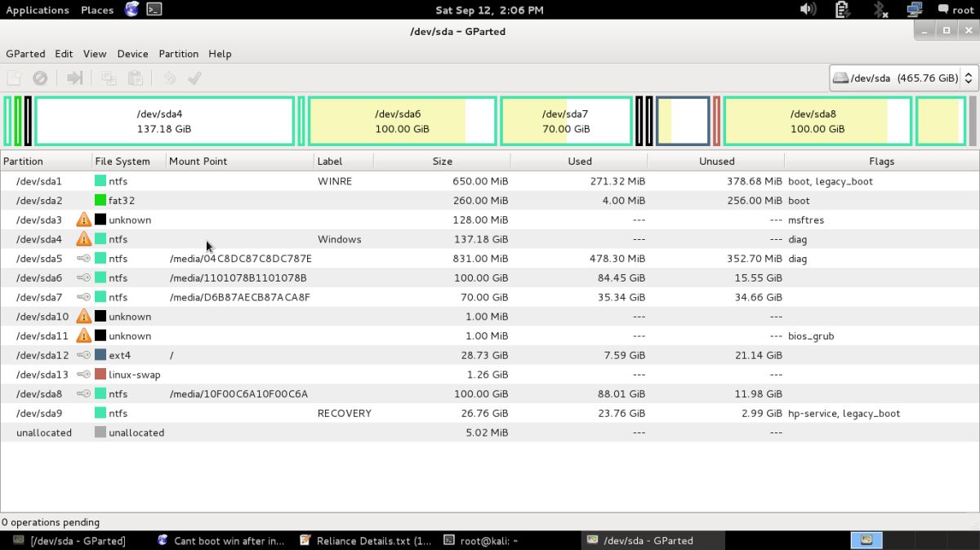Click the volume speaker icon in panel
The height and width of the screenshot is (550, 980).
808,10
